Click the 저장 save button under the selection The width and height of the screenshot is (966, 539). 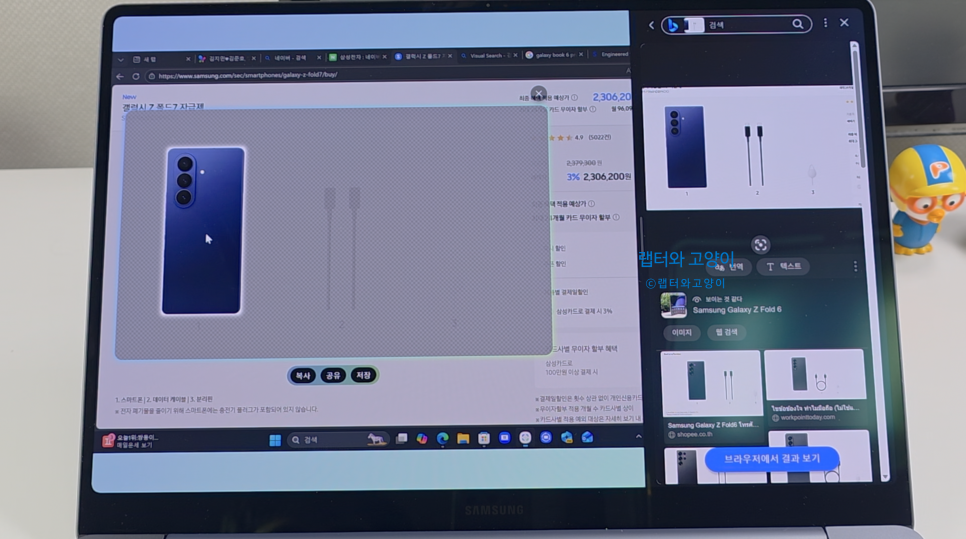(363, 375)
